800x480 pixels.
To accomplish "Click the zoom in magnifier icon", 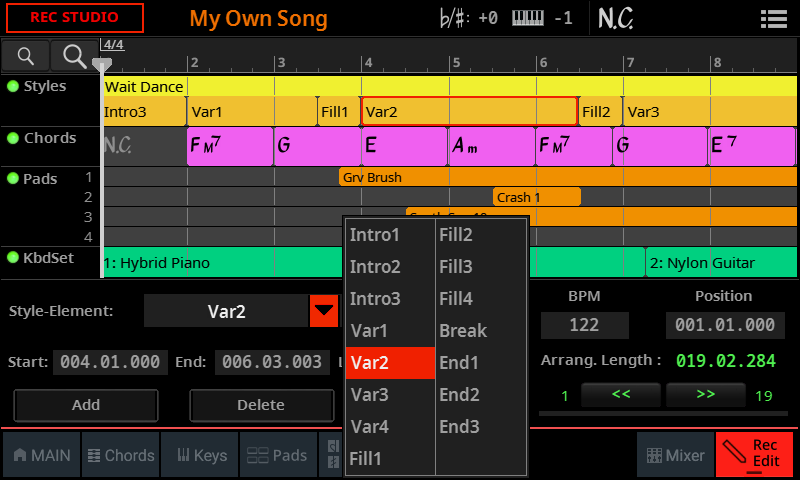I will [73, 56].
